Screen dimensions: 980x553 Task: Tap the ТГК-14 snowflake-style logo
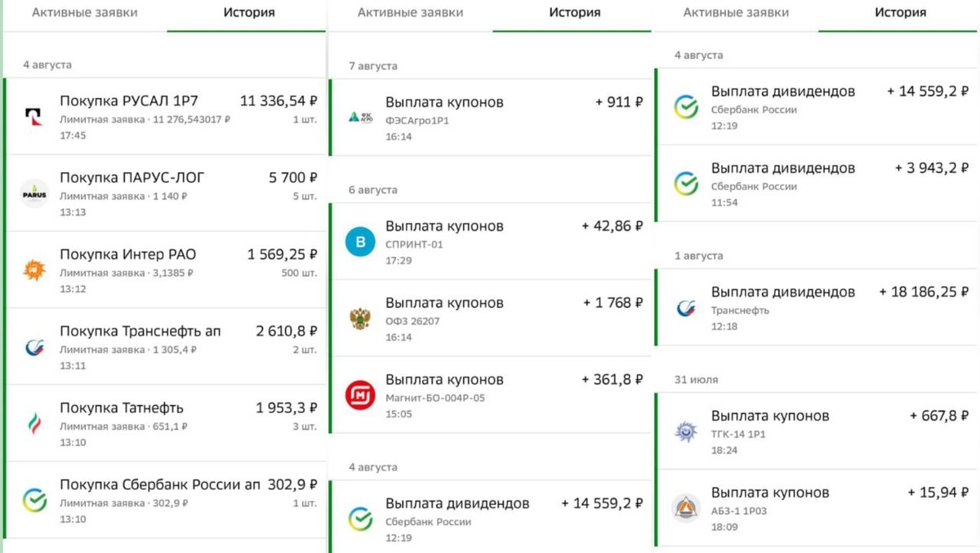[686, 431]
